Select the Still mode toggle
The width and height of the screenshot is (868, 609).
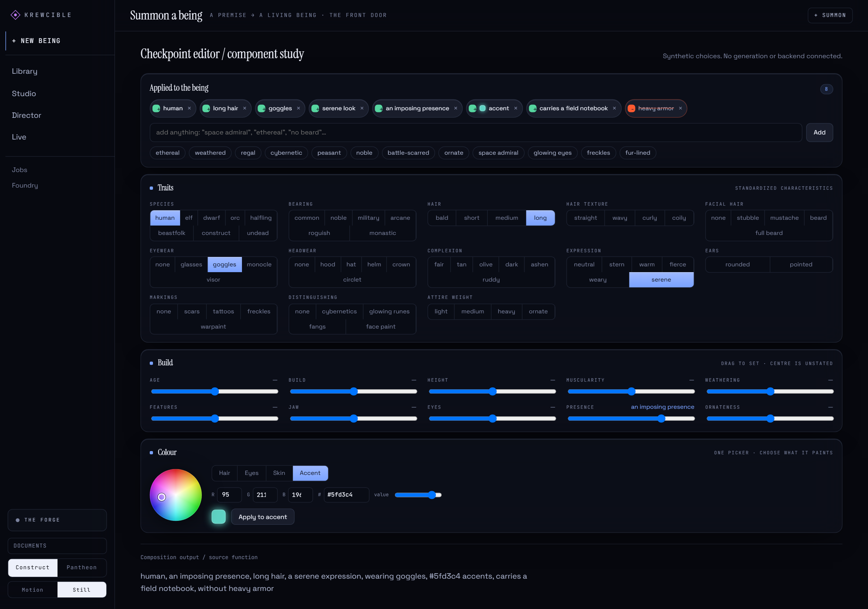(82, 590)
